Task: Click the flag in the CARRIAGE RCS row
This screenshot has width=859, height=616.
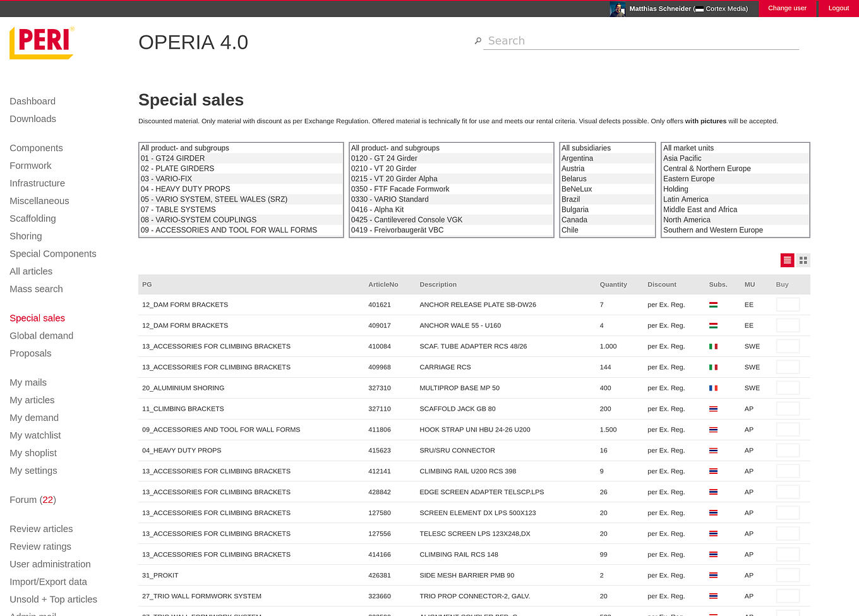Action: (x=713, y=368)
